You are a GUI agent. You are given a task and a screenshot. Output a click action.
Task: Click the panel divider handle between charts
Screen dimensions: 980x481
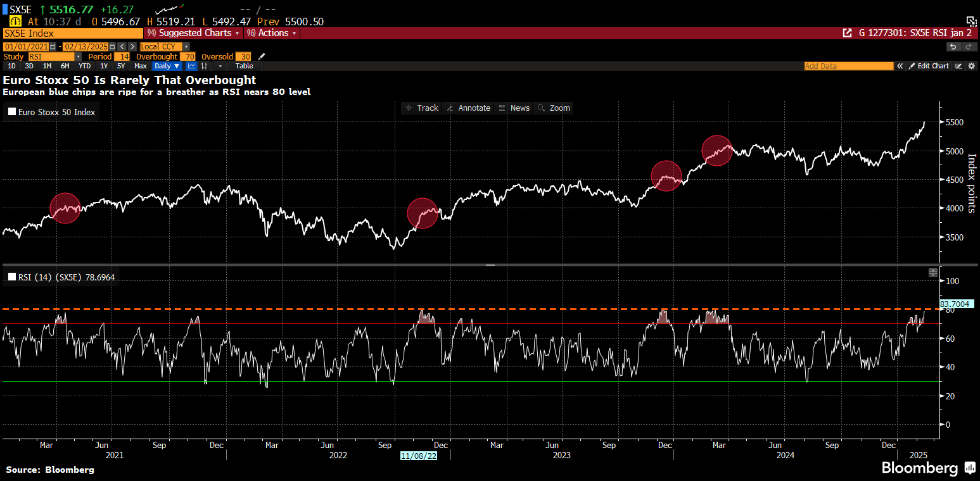490,264
